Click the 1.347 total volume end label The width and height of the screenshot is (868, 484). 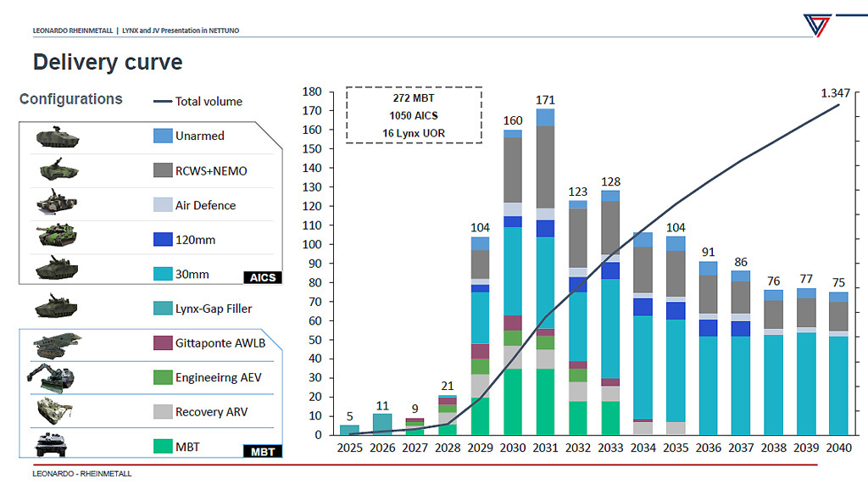pos(837,92)
